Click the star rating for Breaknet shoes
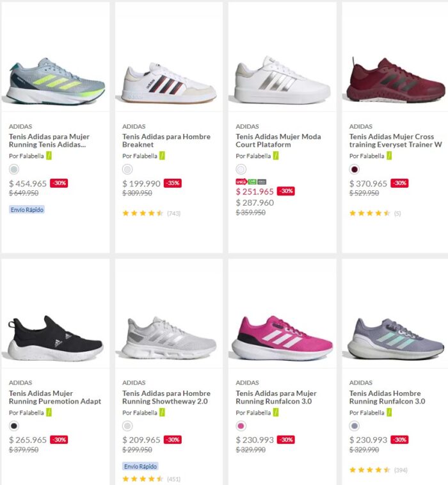The width and height of the screenshot is (448, 485). 143,213
